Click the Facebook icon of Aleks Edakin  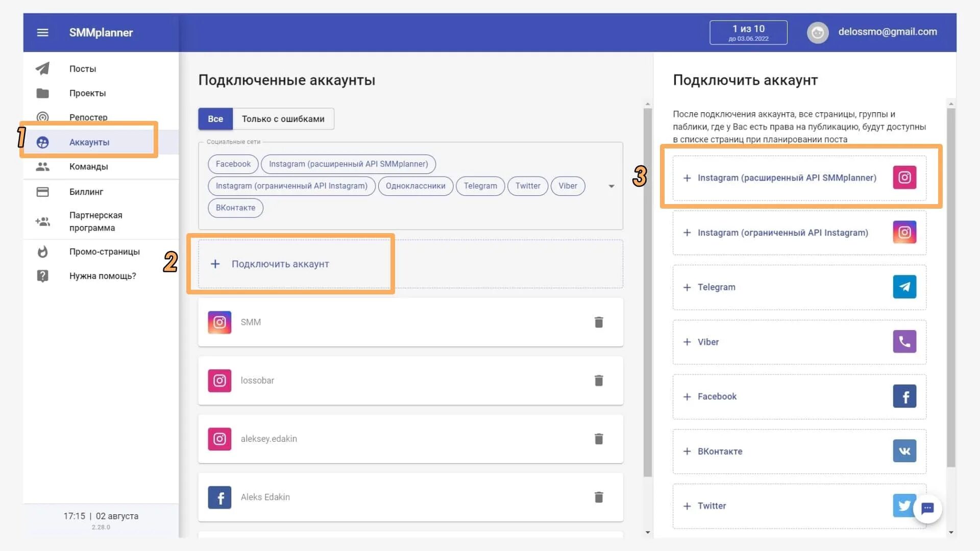[219, 497]
